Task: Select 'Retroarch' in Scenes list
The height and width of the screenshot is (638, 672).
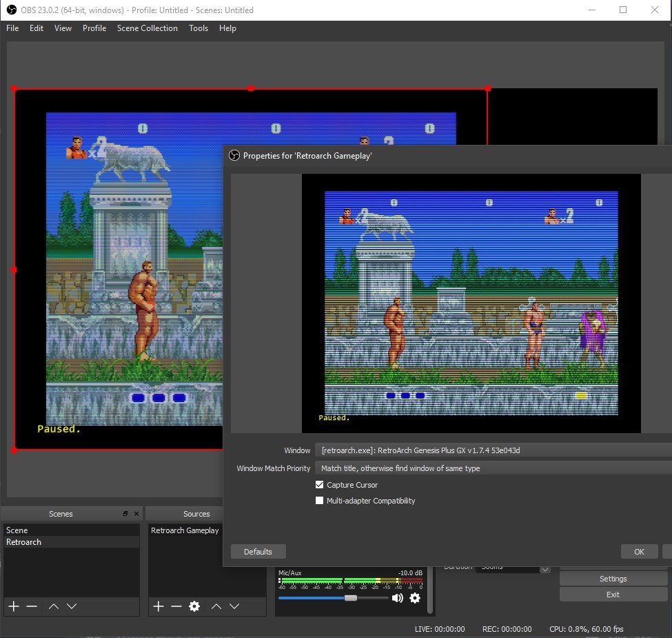Action: (x=71, y=542)
